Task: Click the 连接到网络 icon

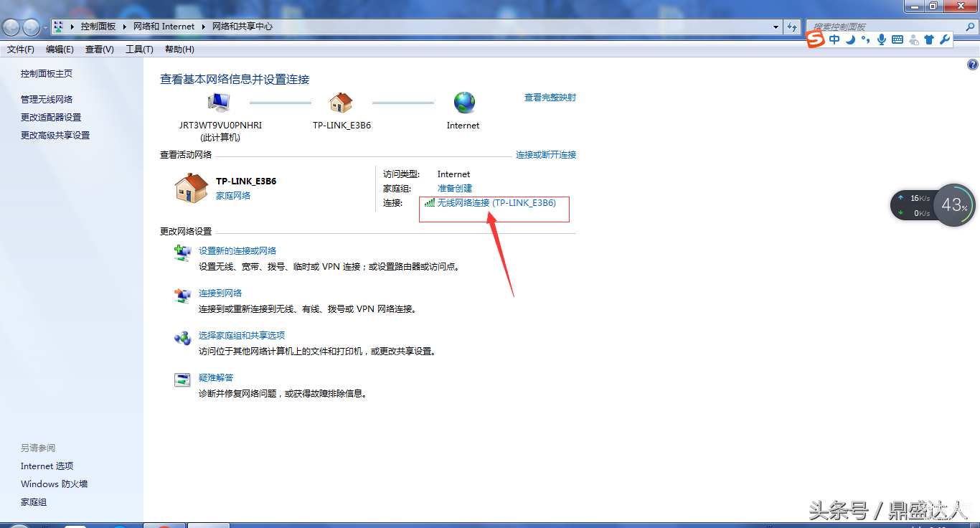Action: [x=183, y=296]
